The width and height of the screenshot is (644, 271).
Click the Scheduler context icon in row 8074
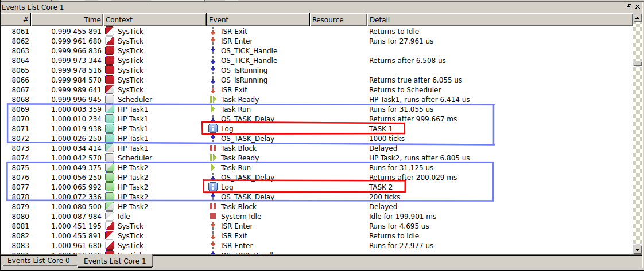click(x=110, y=158)
